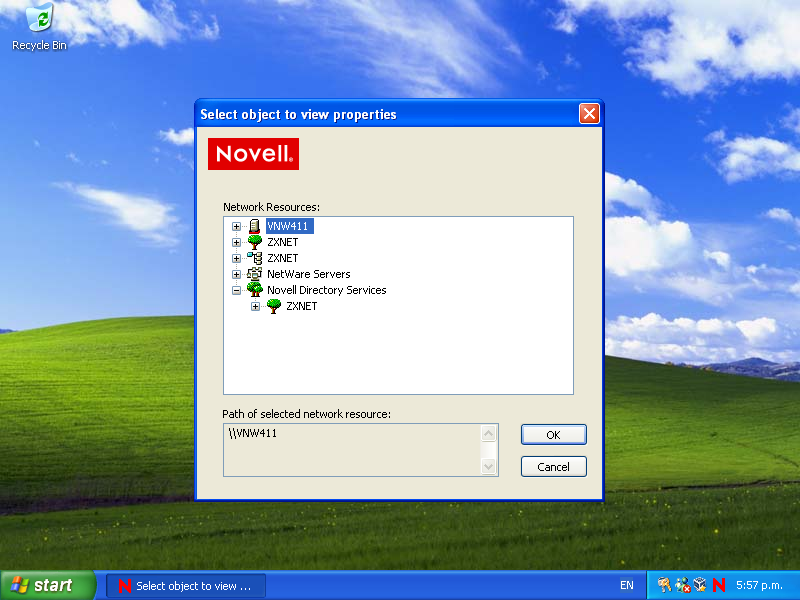Click the red Novell N tray icon
This screenshot has width=800, height=600.
tap(719, 585)
